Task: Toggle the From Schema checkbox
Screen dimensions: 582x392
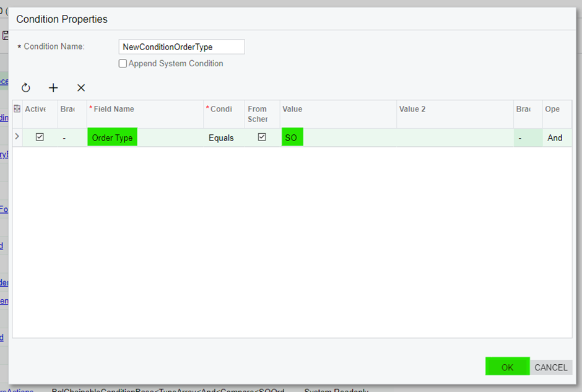Action: 261,137
